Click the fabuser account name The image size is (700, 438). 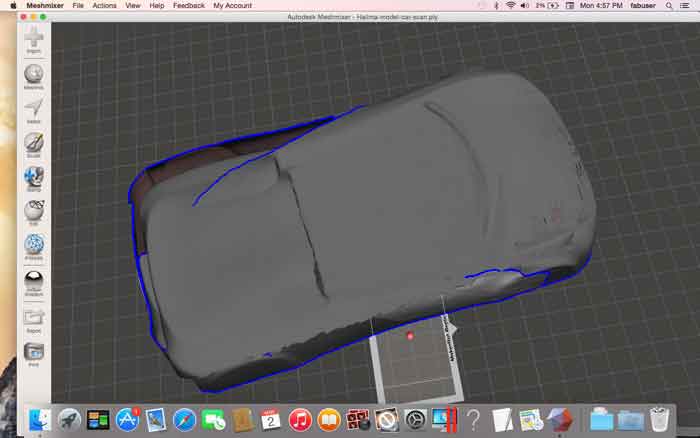click(643, 5)
